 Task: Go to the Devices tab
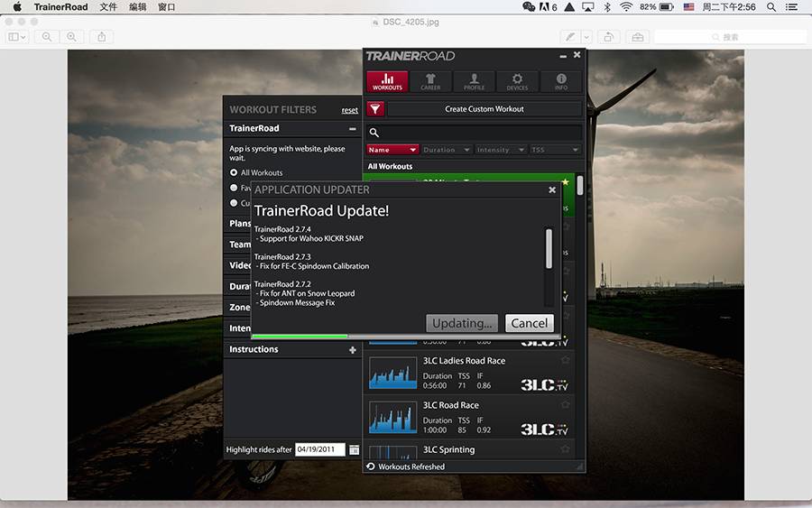click(x=517, y=82)
